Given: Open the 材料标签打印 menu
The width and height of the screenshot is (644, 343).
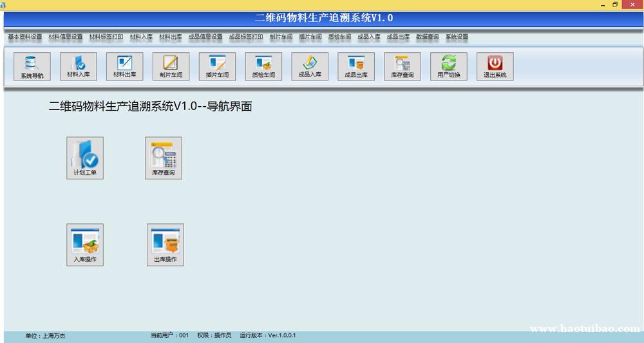Looking at the screenshot, I should click(106, 37).
